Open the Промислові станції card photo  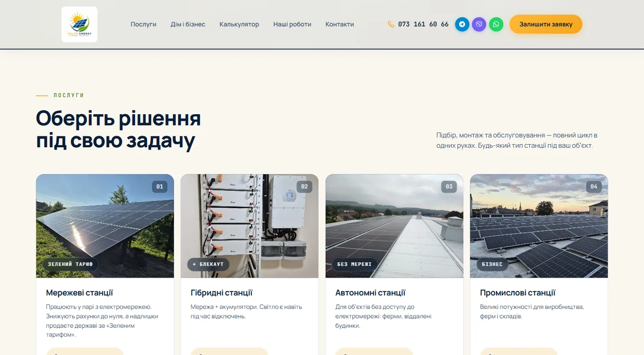click(539, 226)
